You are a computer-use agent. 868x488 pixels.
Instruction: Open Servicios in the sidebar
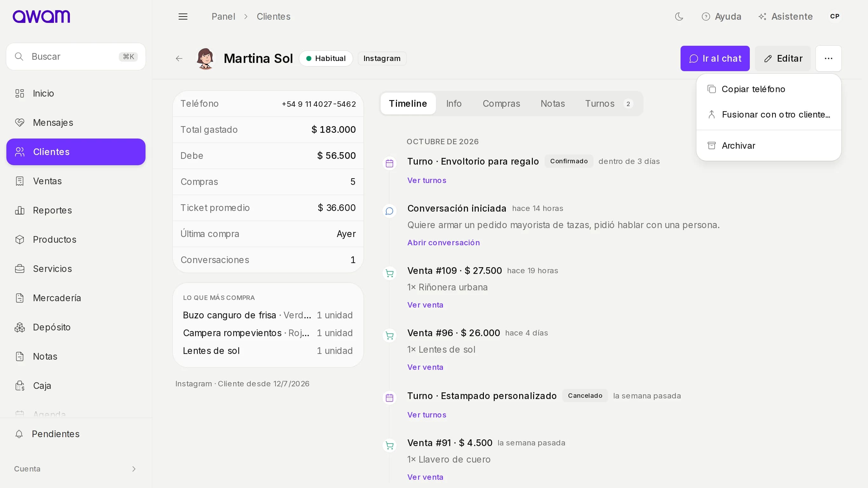76,268
